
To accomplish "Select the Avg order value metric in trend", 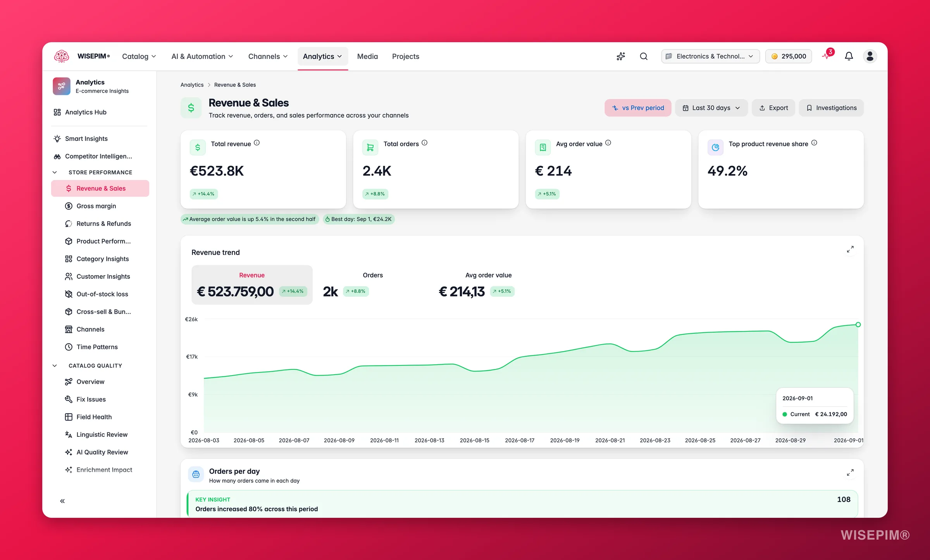I will [488, 285].
